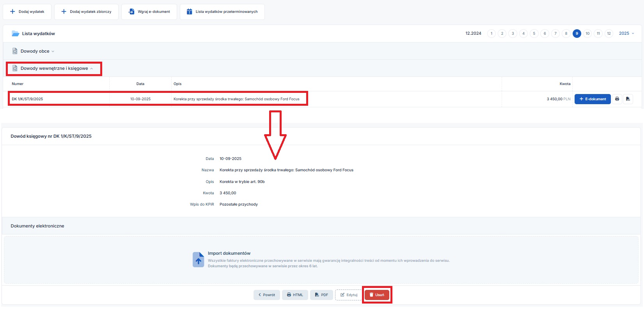Go back with the Powrót button

point(267,295)
